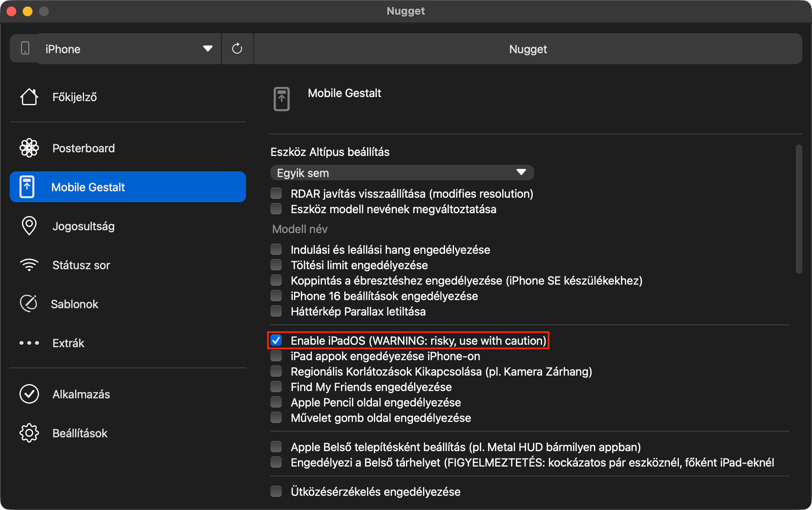Select the Mobile Gestalt sidebar tab
The height and width of the screenshot is (510, 812).
128,187
